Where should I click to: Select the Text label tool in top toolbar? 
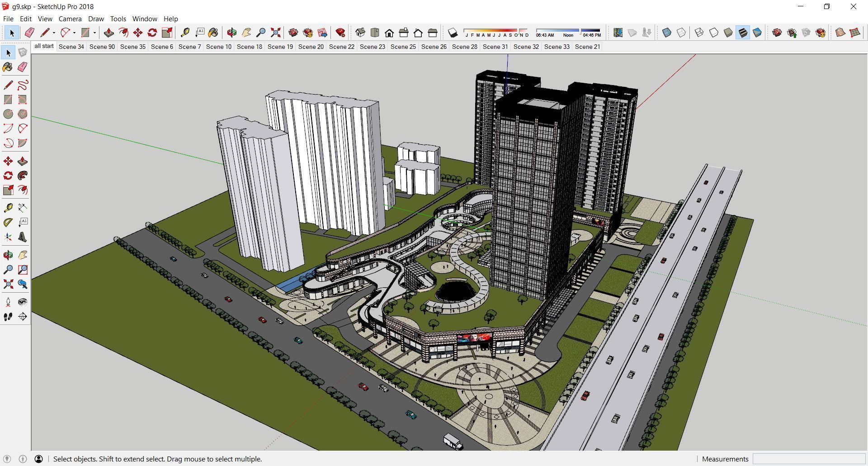[x=199, y=33]
